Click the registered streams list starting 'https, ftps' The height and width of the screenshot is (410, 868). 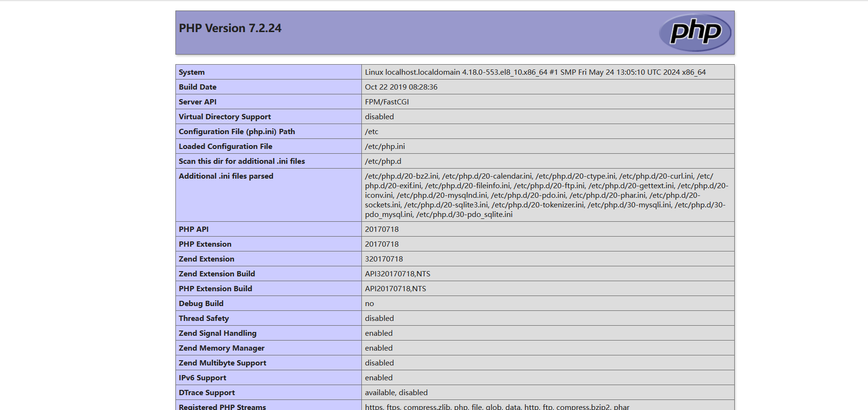497,407
